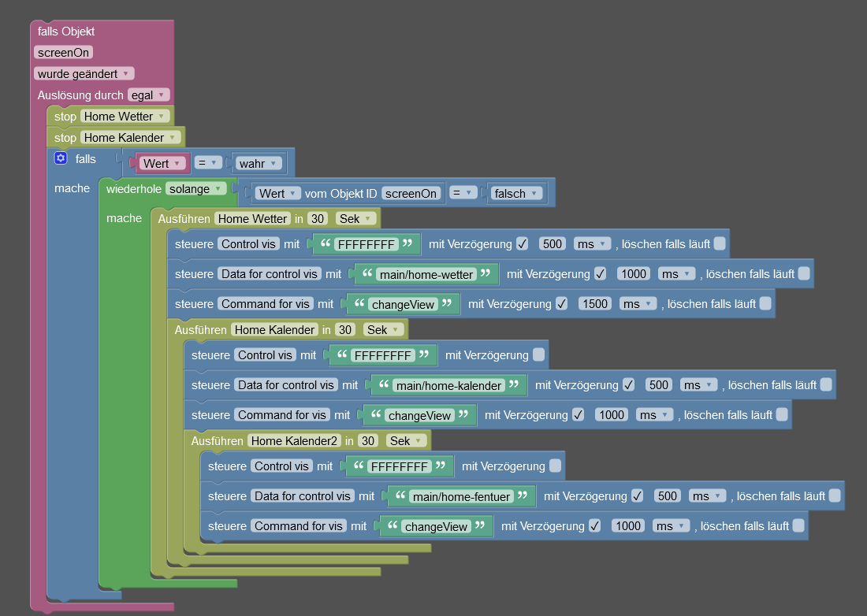Uncheck 'mit Verzögerung' in the 500 ms Control vis row
Screen dimensions: 867x616
[522, 243]
